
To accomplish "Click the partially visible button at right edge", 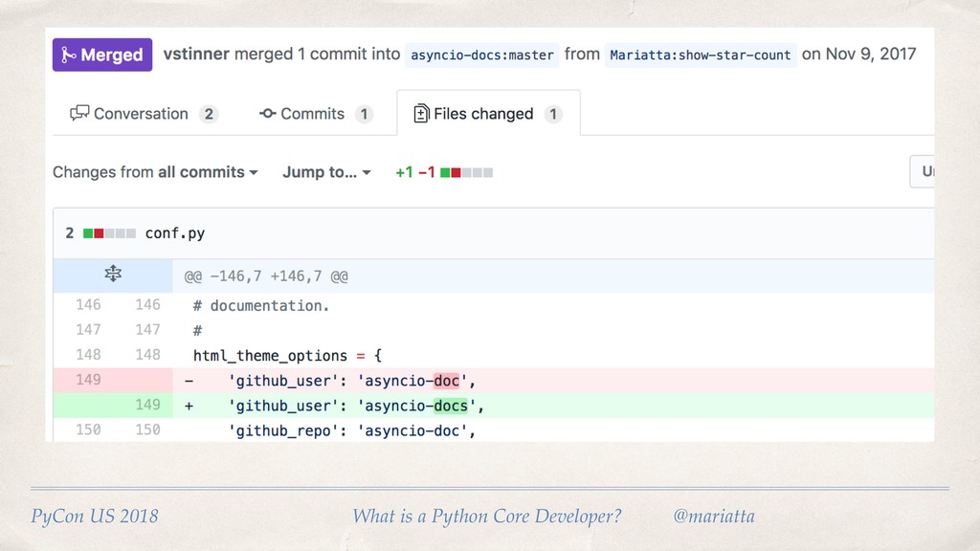I will (922, 172).
